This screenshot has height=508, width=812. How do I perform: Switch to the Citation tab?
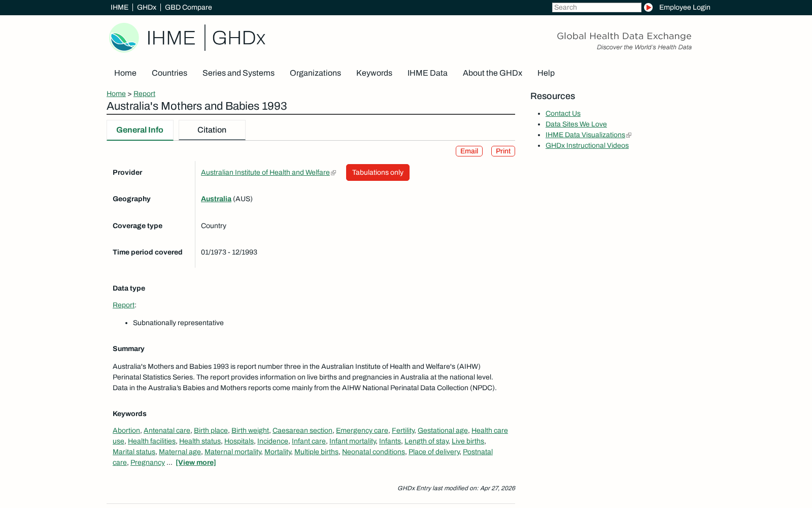tap(212, 130)
